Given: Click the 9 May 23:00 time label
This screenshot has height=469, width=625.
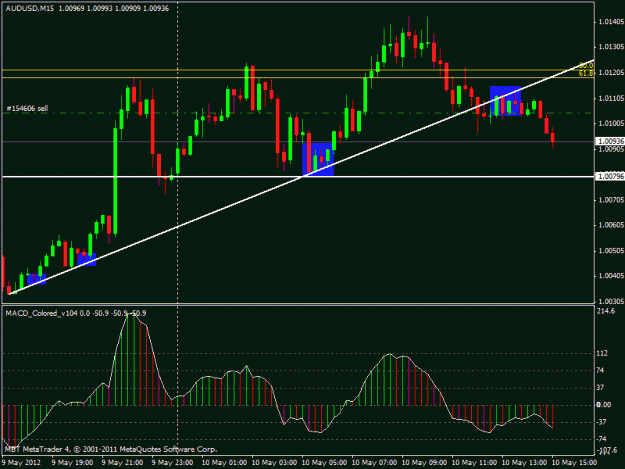Looking at the screenshot, I should point(173,463).
